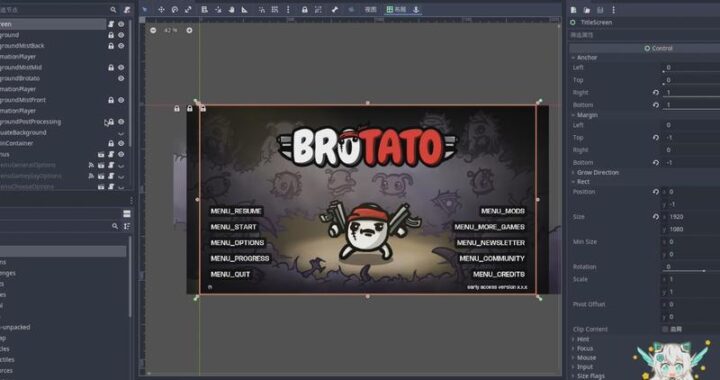Click create new resource icon in Inspector
This screenshot has width=720, height=380.
[573, 10]
